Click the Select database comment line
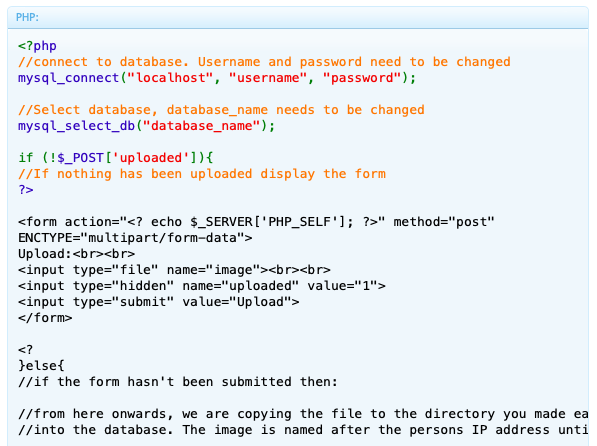This screenshot has height=446, width=597. tap(221, 110)
